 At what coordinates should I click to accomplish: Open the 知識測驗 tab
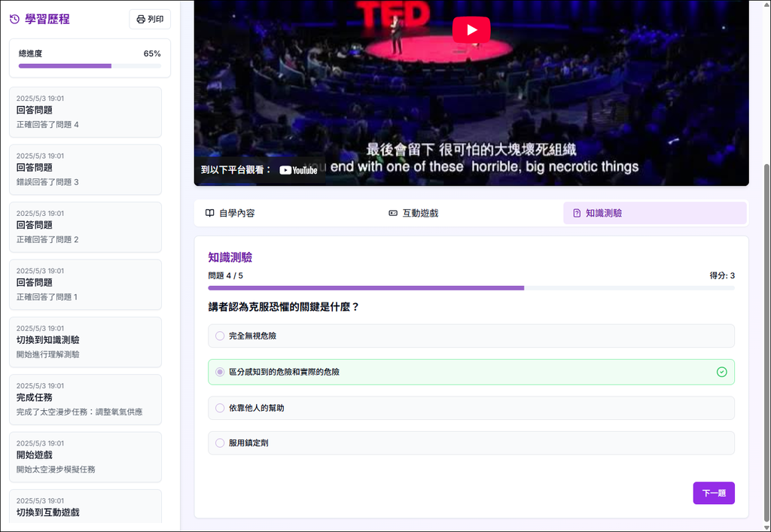pyautogui.click(x=655, y=213)
